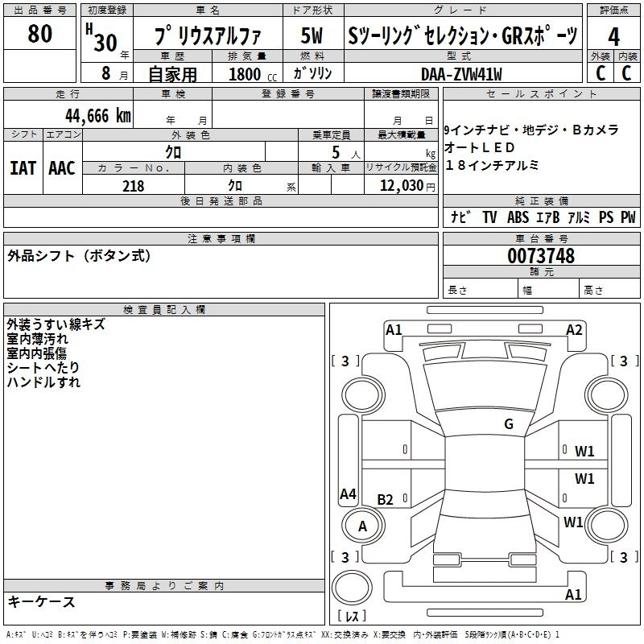This screenshot has height=644, width=644.
Task: Click wheel marked A on diagram
Action: (363, 526)
